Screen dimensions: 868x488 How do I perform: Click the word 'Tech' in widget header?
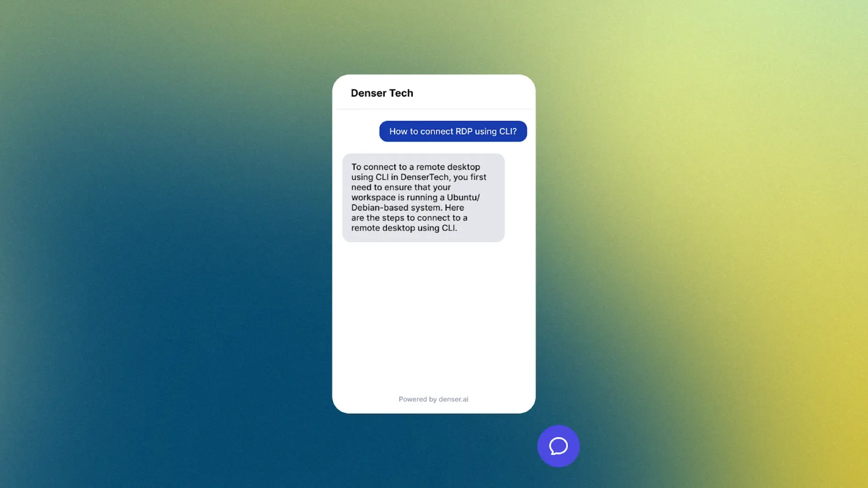(401, 93)
